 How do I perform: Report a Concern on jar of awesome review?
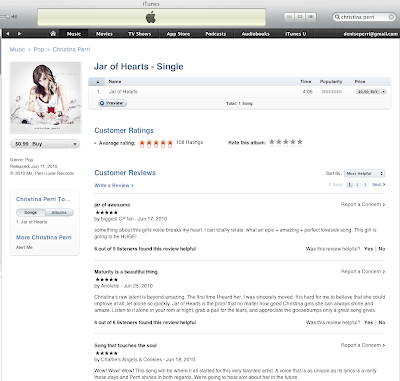pos(363,204)
